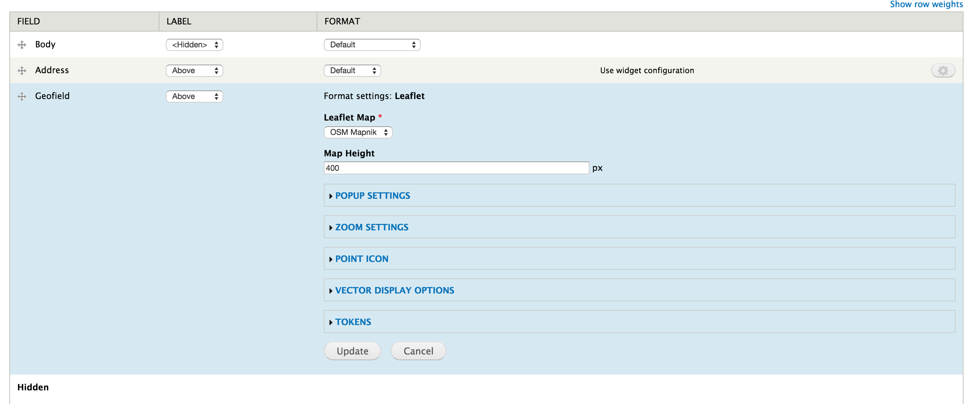
Task: Click the drag handle icon for Body field
Action: tap(21, 44)
